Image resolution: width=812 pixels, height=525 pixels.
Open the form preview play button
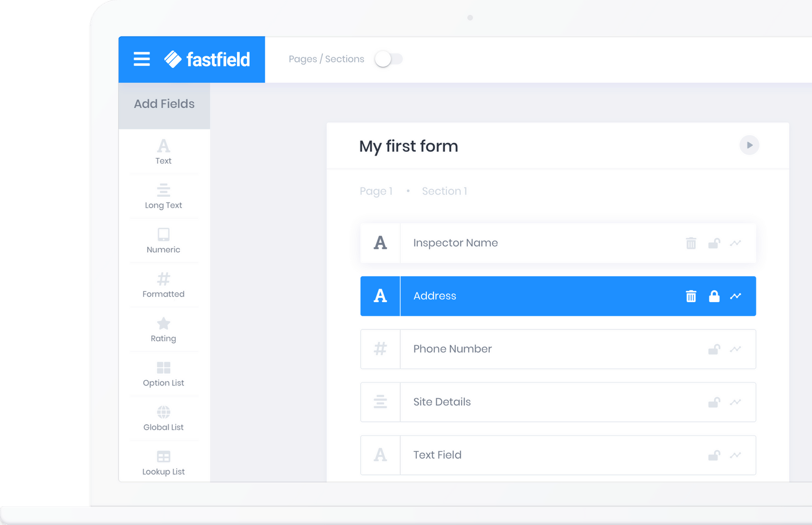coord(750,145)
